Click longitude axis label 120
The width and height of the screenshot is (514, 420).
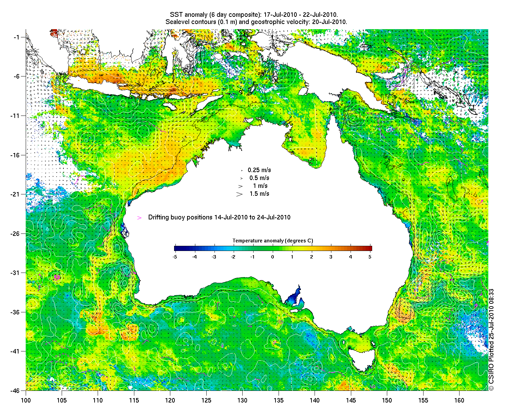170,400
